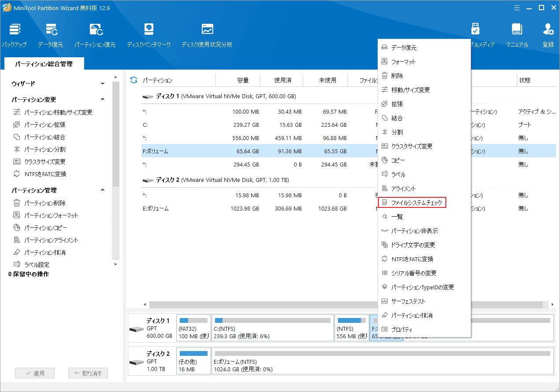
Task: Select パーティションコピー in sidebar
Action: (40, 228)
